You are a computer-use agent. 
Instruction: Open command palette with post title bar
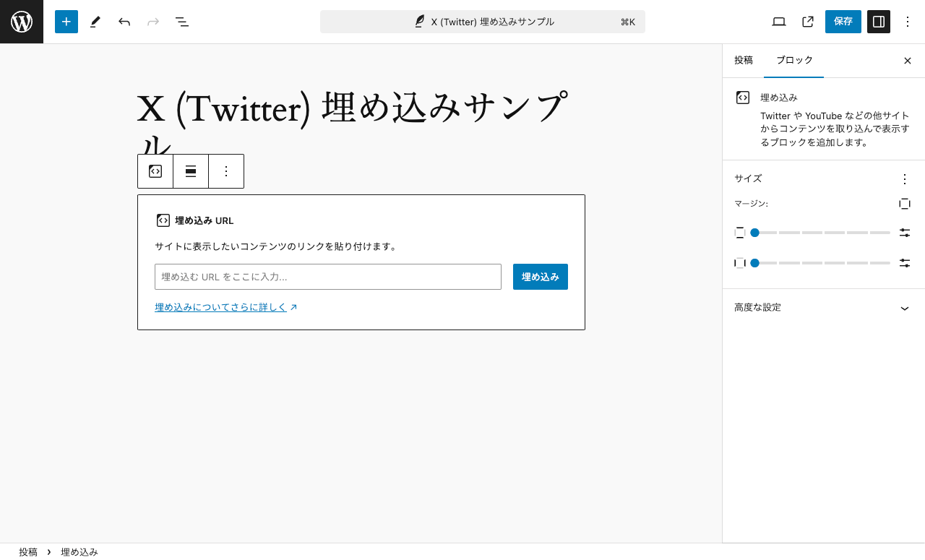(x=483, y=22)
